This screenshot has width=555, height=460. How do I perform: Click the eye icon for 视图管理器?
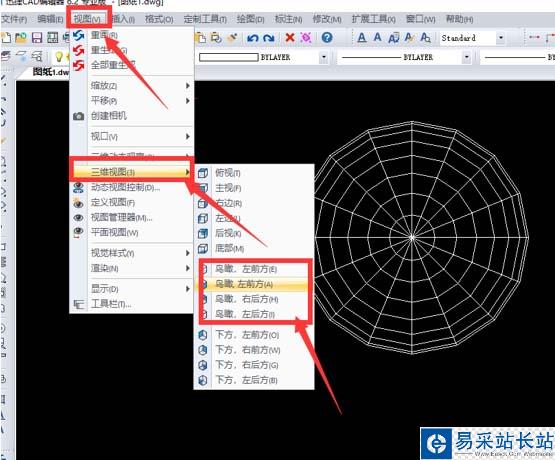click(x=78, y=218)
